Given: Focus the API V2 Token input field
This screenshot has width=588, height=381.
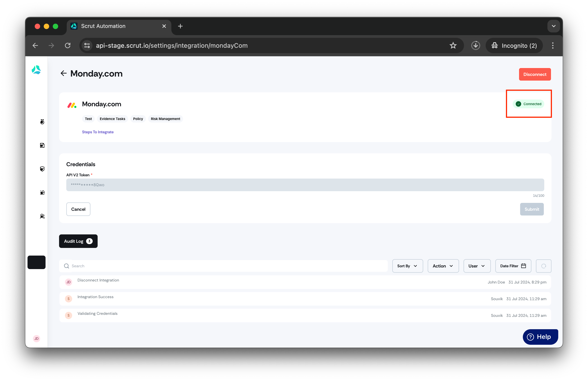Looking at the screenshot, I should click(305, 185).
